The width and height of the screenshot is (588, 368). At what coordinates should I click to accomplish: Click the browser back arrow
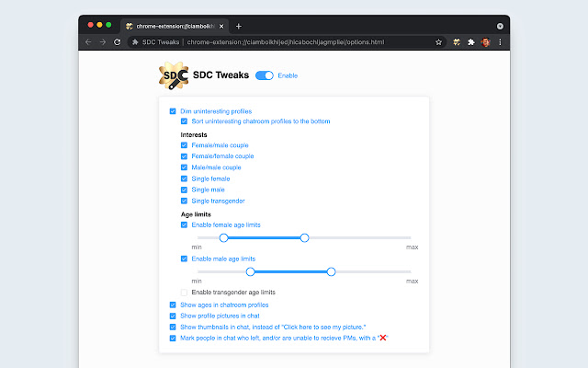[x=88, y=42]
